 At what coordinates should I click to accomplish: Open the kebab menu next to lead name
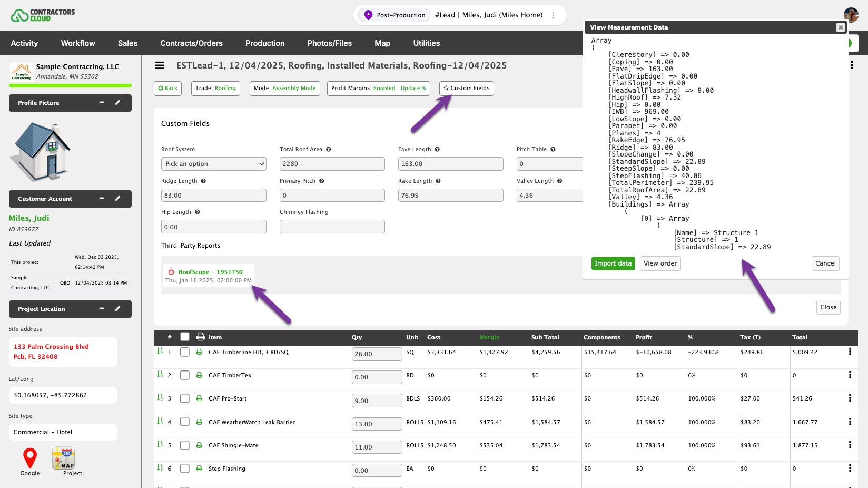[x=553, y=15]
